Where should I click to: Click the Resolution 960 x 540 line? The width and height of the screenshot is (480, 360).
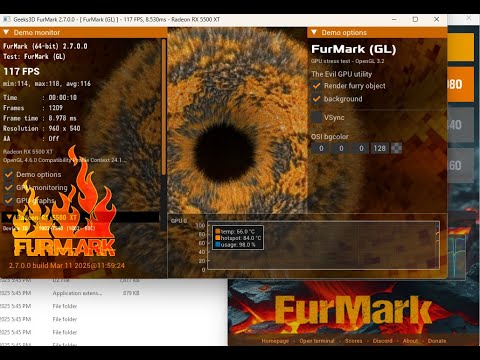[x=42, y=128]
